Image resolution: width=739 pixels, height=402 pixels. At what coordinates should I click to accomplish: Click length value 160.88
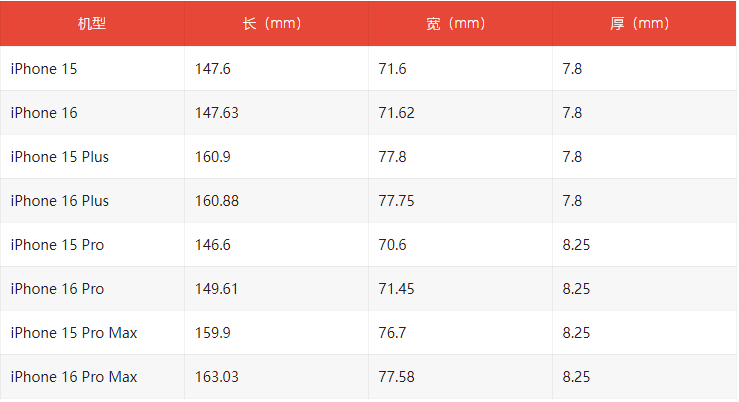coord(217,201)
